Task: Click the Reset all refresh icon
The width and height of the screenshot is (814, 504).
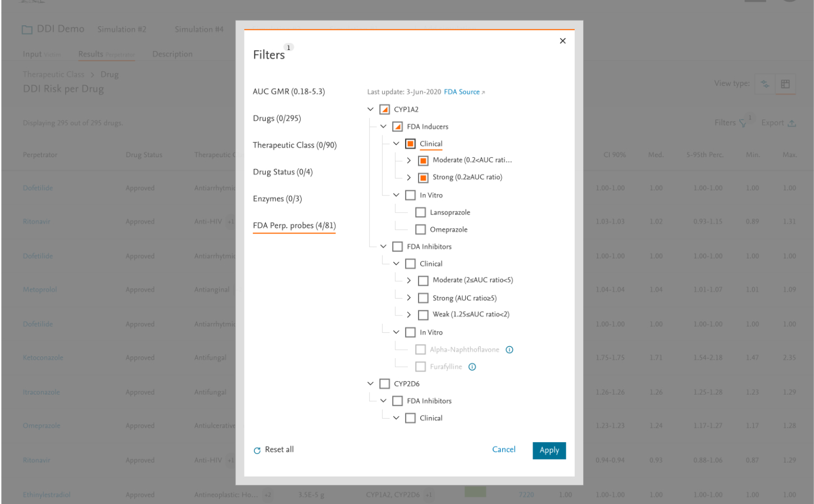Action: [257, 450]
